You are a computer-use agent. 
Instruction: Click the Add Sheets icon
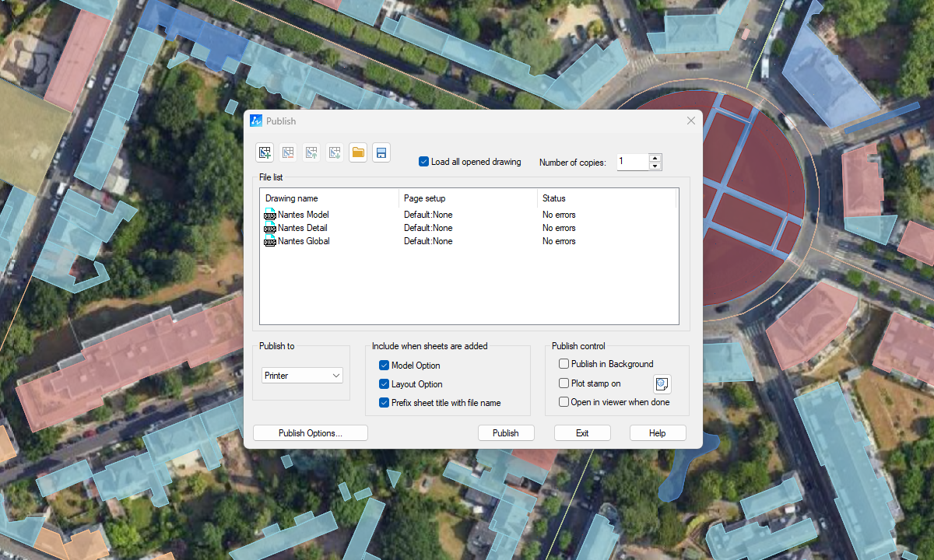tap(265, 152)
